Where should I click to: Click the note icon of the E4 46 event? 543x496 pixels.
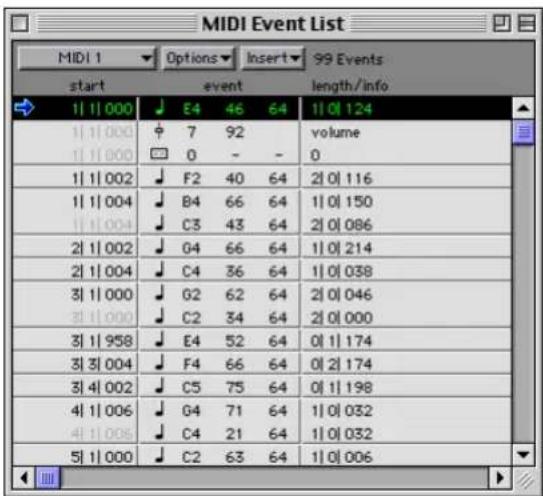tap(159, 108)
